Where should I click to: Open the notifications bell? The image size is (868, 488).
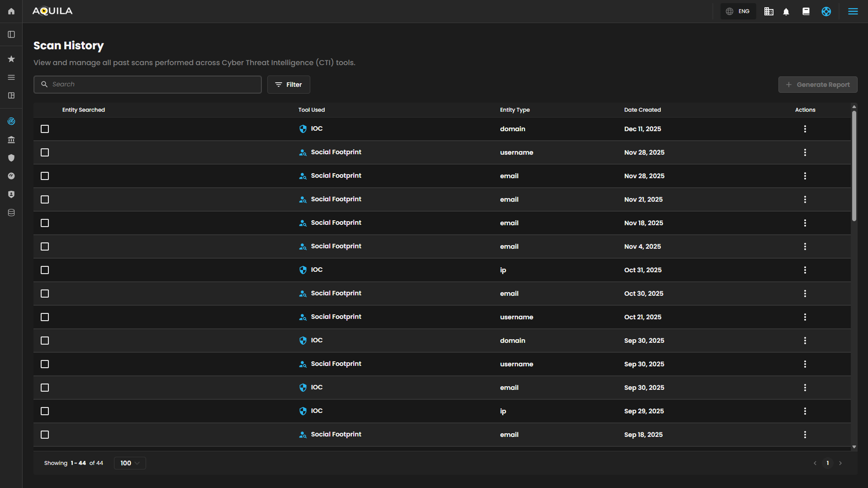[x=786, y=12]
